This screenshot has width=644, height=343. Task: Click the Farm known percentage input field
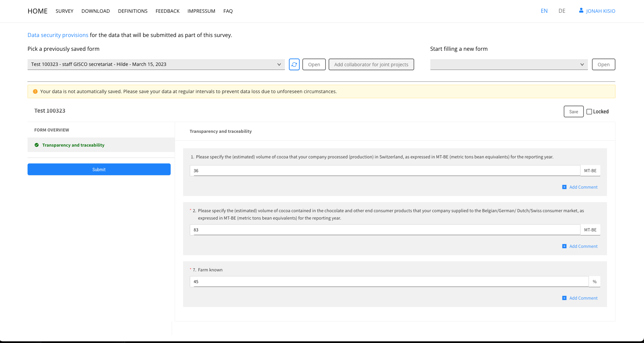coord(389,281)
